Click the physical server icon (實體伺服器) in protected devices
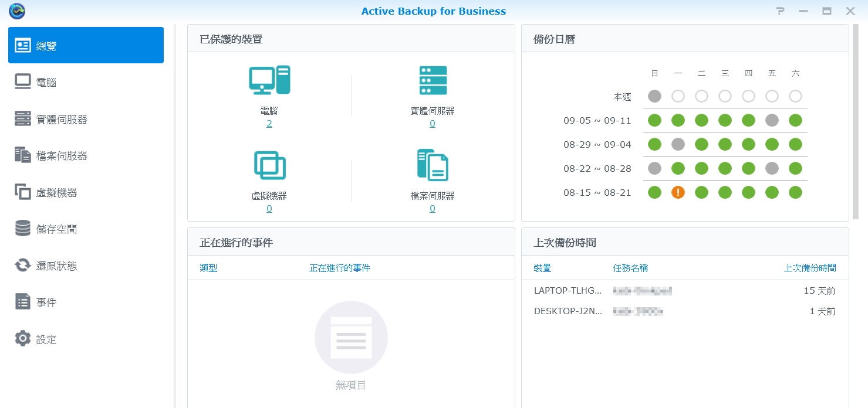 click(x=433, y=80)
